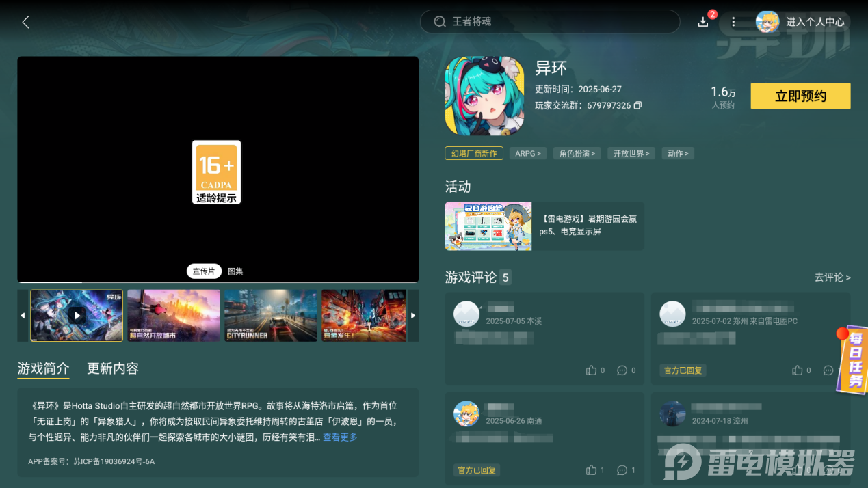
Task: Copy the player group number 679797326
Action: point(637,106)
